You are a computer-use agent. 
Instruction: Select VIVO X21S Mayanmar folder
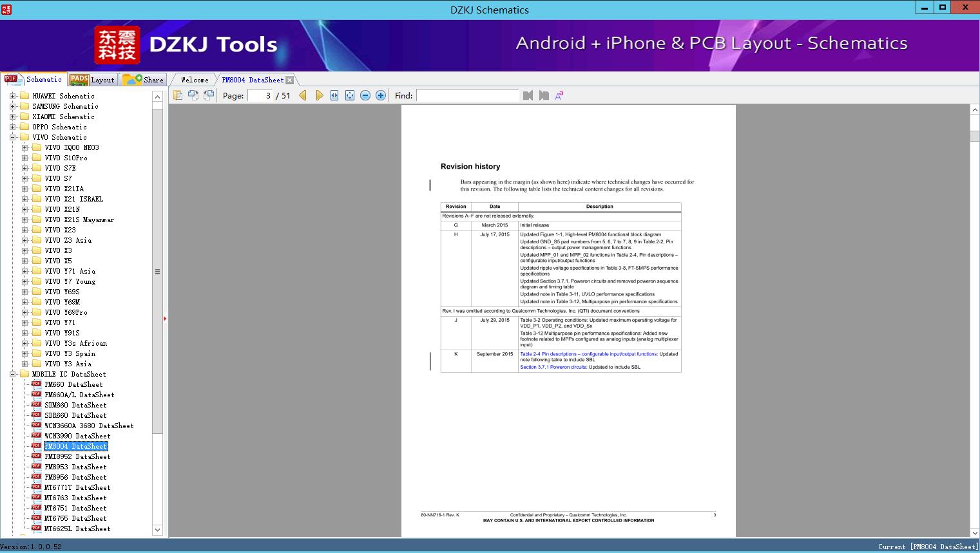coord(79,220)
